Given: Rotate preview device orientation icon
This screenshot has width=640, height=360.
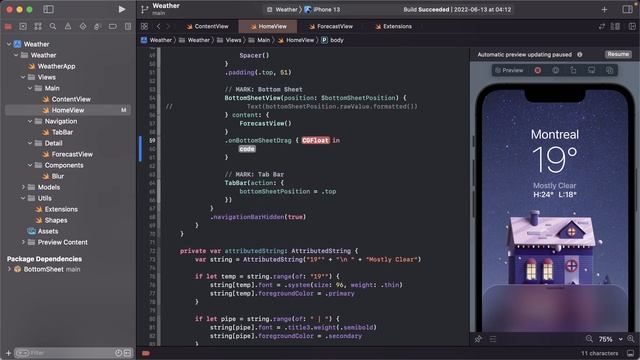Looking at the screenshot, I should point(573,70).
